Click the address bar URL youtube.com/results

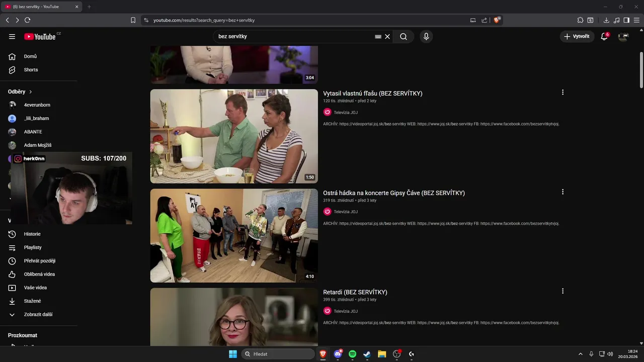[204, 20]
